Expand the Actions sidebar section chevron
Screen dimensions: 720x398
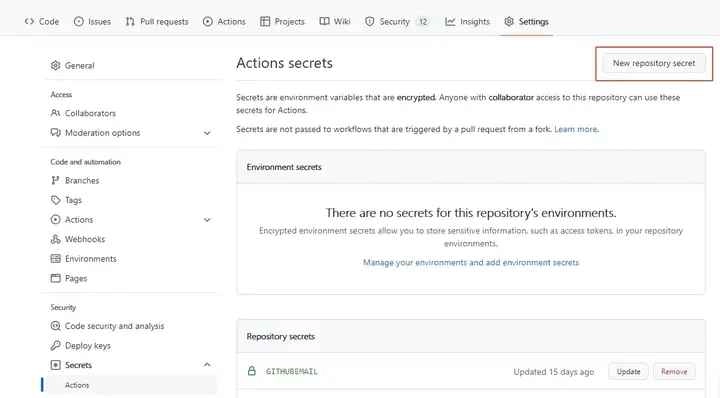click(x=207, y=220)
